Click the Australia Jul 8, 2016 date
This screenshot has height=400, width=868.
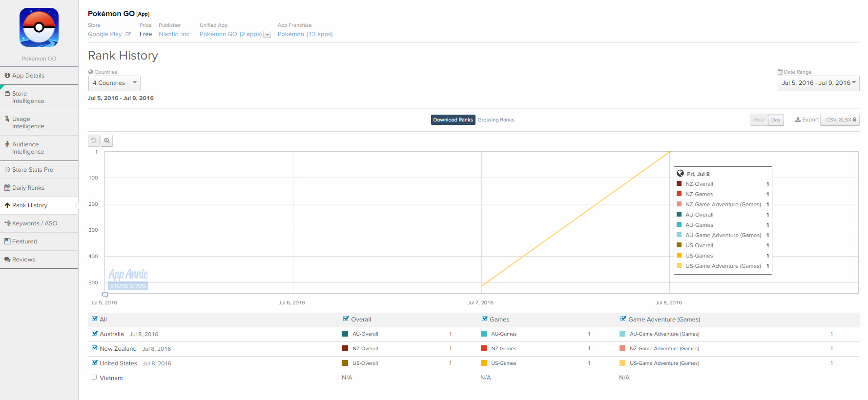click(144, 334)
